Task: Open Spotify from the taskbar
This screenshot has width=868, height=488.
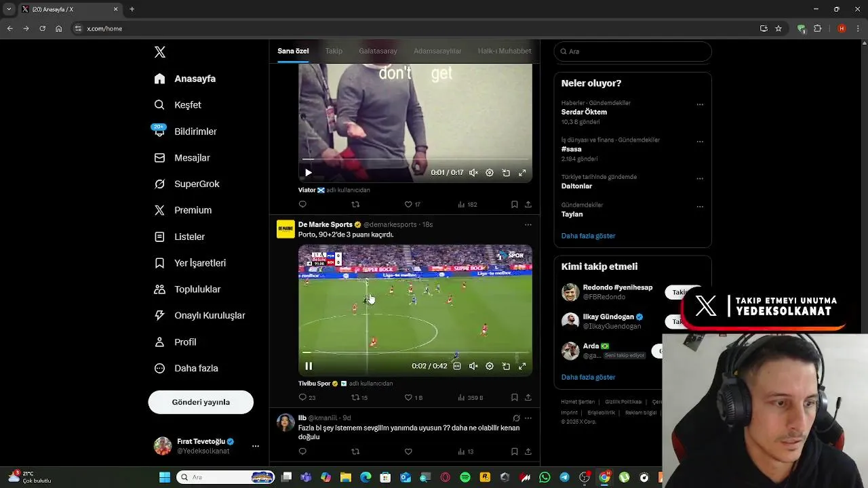Action: tap(465, 477)
